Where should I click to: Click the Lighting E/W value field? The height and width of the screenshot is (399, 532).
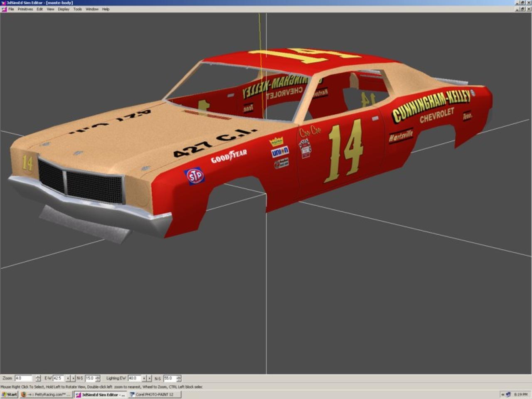pos(134,378)
